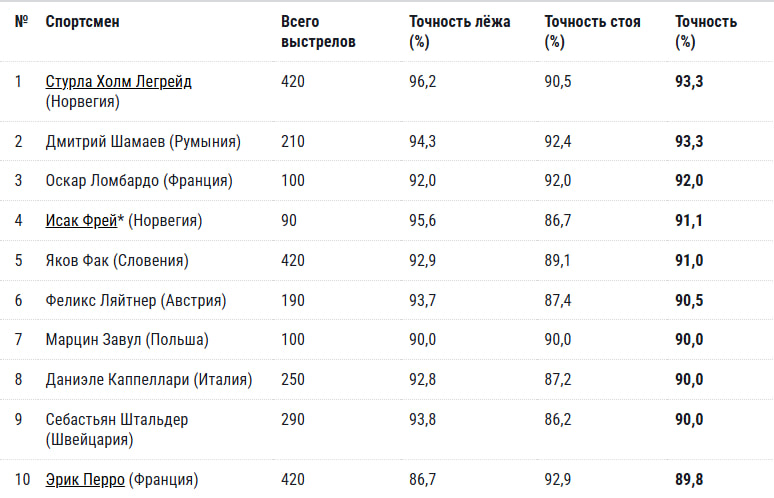Click the final Точность (%) header

pyautogui.click(x=706, y=32)
